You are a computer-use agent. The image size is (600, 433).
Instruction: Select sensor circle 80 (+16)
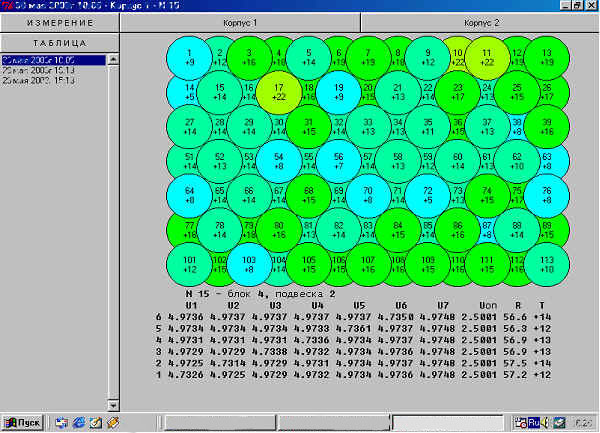tap(279, 230)
